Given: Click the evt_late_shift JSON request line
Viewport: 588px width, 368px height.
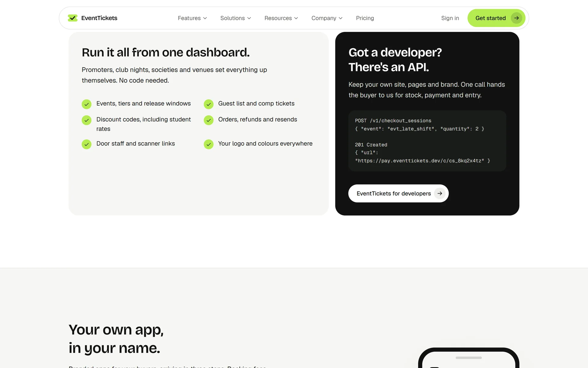Looking at the screenshot, I should click(420, 129).
